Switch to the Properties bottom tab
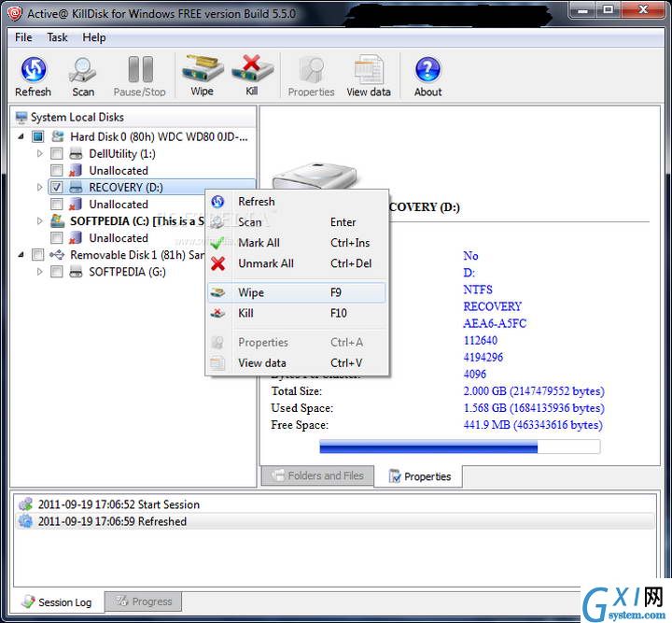Viewport: 672px width, 623px height. pyautogui.click(x=419, y=476)
